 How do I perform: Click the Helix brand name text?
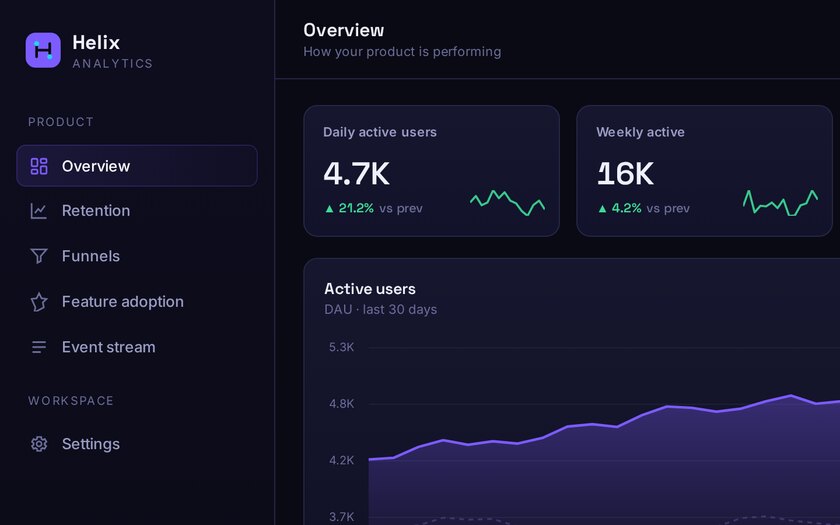point(96,42)
